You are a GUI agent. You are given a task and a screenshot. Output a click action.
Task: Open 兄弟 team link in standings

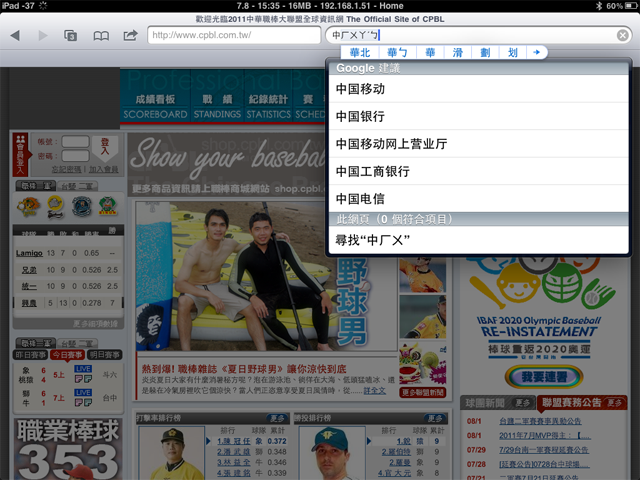click(x=29, y=270)
